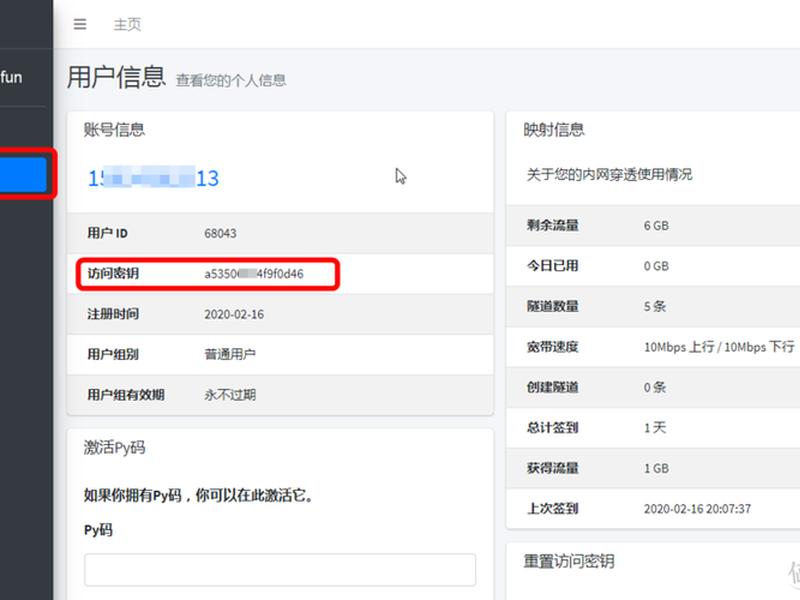Viewport: 800px width, 600px height.
Task: Click the 上次签到 label
Action: pos(553,508)
